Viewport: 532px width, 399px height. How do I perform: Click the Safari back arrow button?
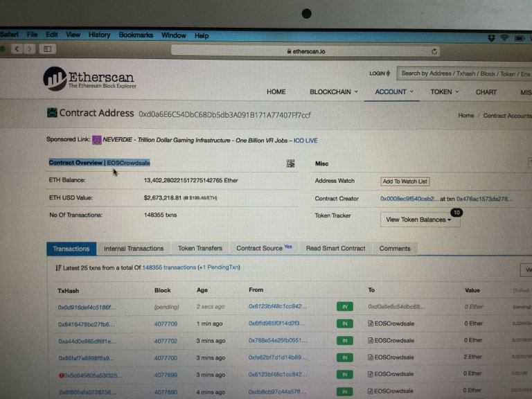pyautogui.click(x=17, y=49)
